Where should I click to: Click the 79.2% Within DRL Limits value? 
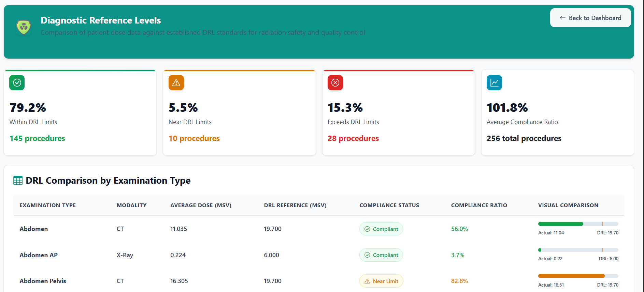[x=28, y=108]
